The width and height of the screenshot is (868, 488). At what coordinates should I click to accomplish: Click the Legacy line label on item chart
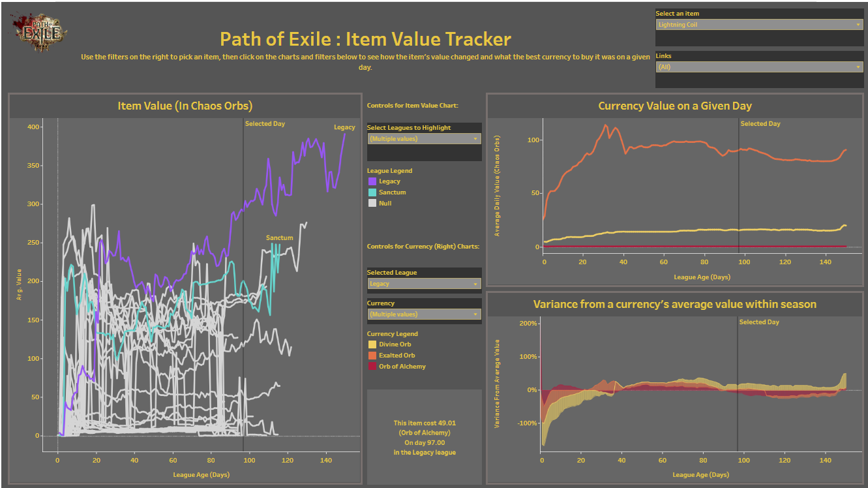click(344, 127)
